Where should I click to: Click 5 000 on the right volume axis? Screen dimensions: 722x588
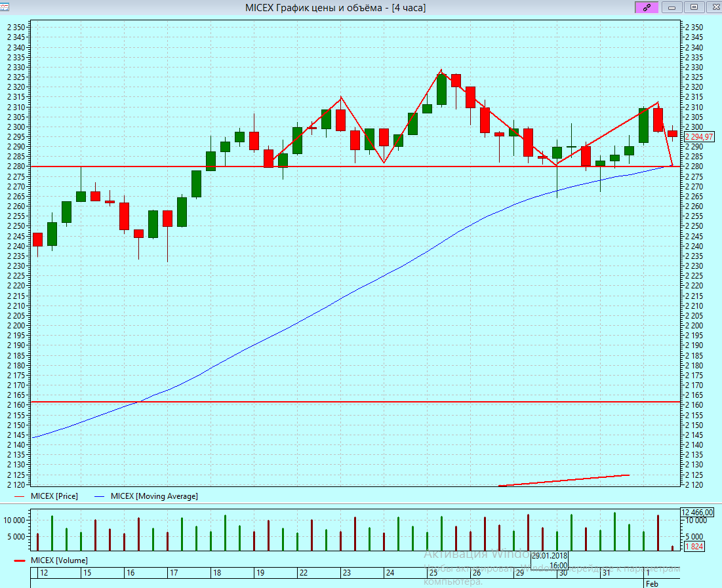pyautogui.click(x=694, y=537)
